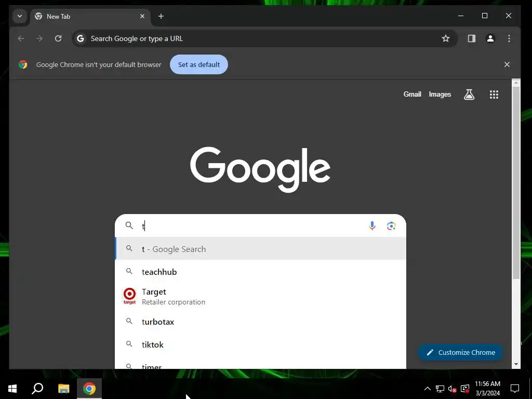Image resolution: width=532 pixels, height=399 pixels.
Task: Minimize the Chrome window
Action: [x=461, y=16]
